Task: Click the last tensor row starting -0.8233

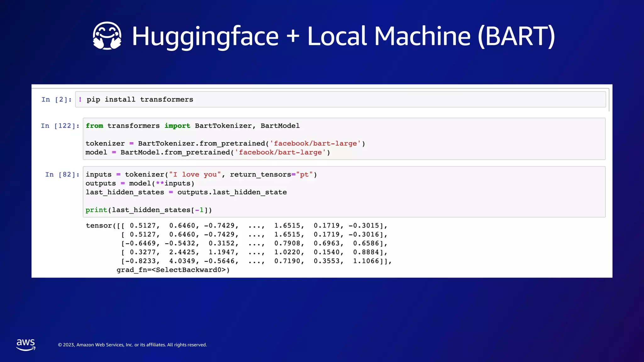Action: (x=256, y=261)
